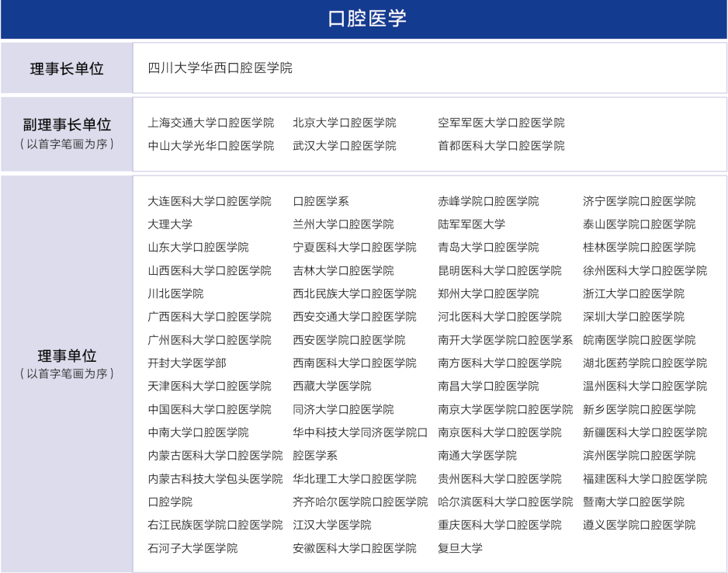
Task: Select '右江民族医学院口腔医学院' entry
Action: 216,525
